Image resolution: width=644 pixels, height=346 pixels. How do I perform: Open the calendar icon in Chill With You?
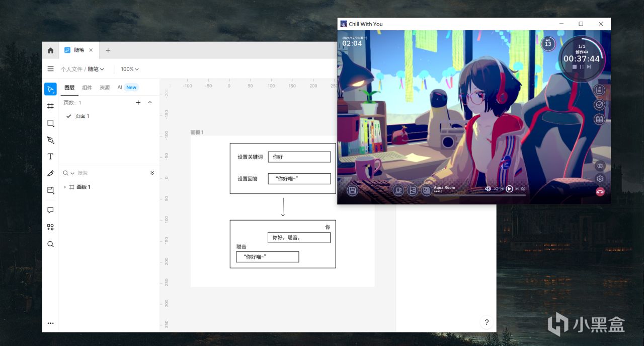(599, 119)
